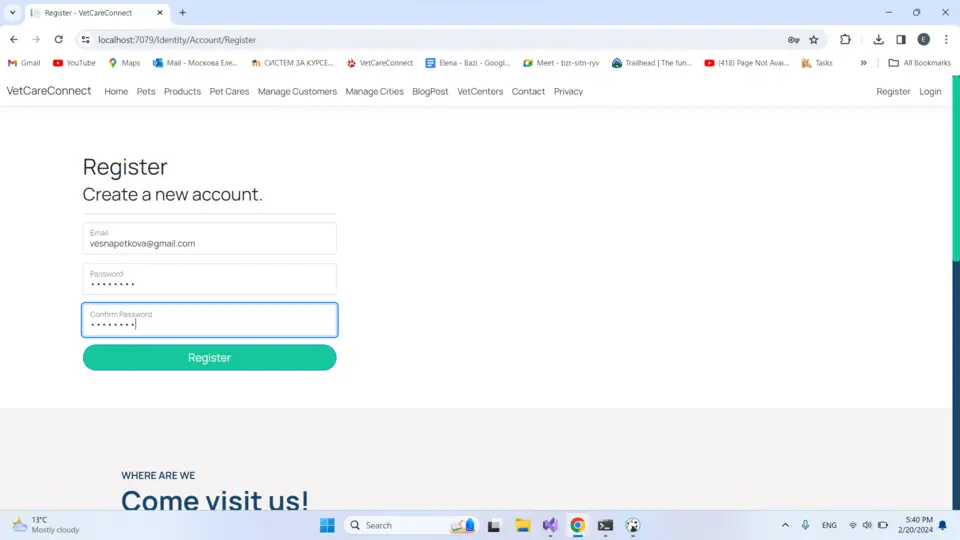Open the browser downloads icon

coord(878,40)
